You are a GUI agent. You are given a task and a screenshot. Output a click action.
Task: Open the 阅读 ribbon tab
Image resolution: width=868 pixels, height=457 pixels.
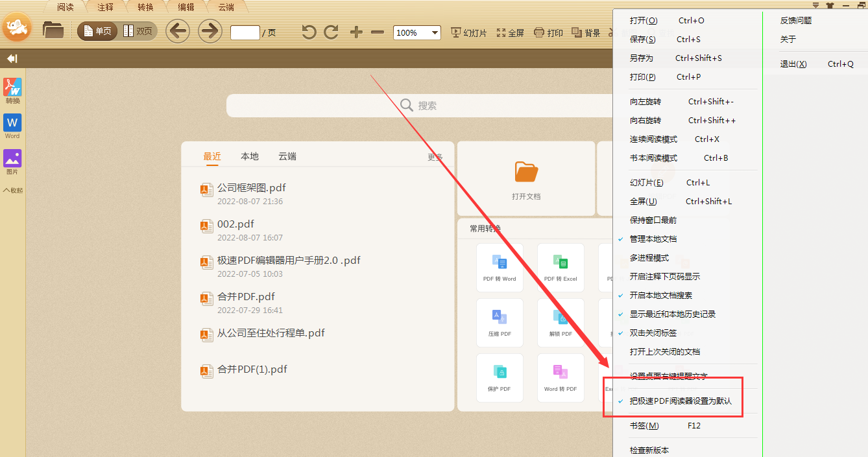tap(66, 7)
